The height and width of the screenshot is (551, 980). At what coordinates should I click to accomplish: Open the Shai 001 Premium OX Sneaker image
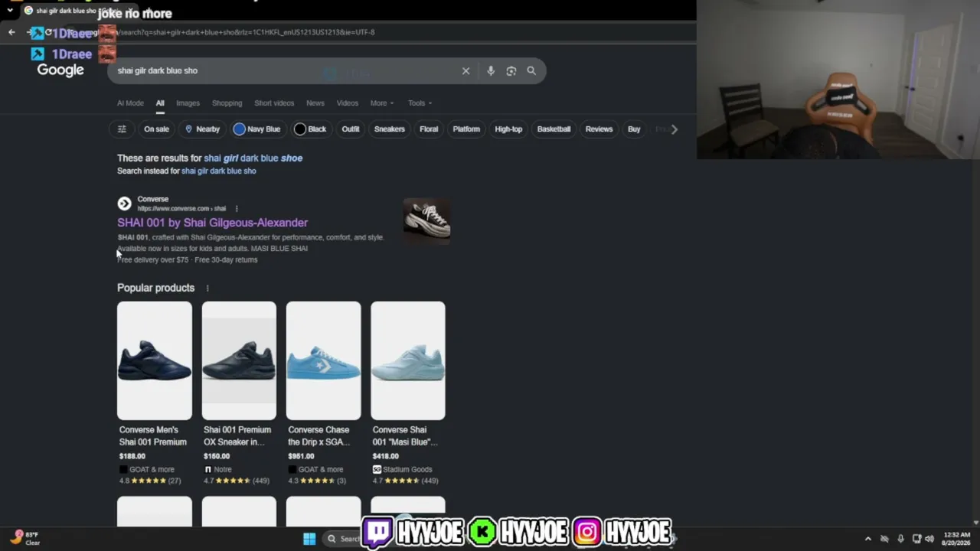(239, 360)
